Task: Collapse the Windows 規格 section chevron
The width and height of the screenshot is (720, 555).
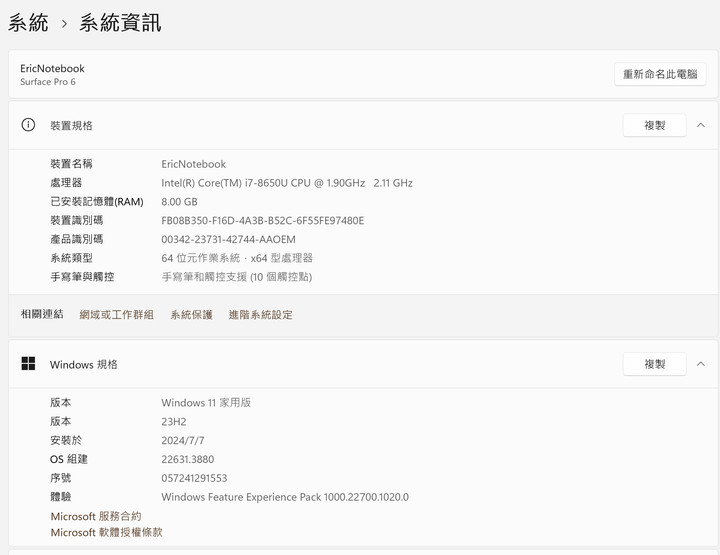Action: click(x=701, y=364)
